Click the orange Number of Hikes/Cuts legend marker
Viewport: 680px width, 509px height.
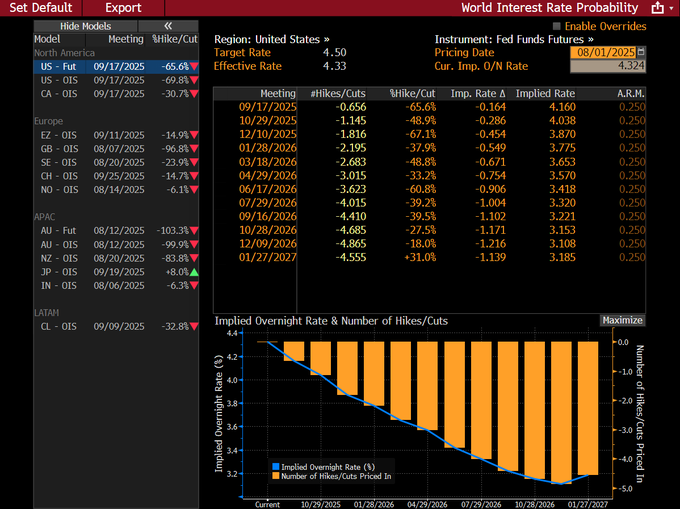tap(275, 476)
